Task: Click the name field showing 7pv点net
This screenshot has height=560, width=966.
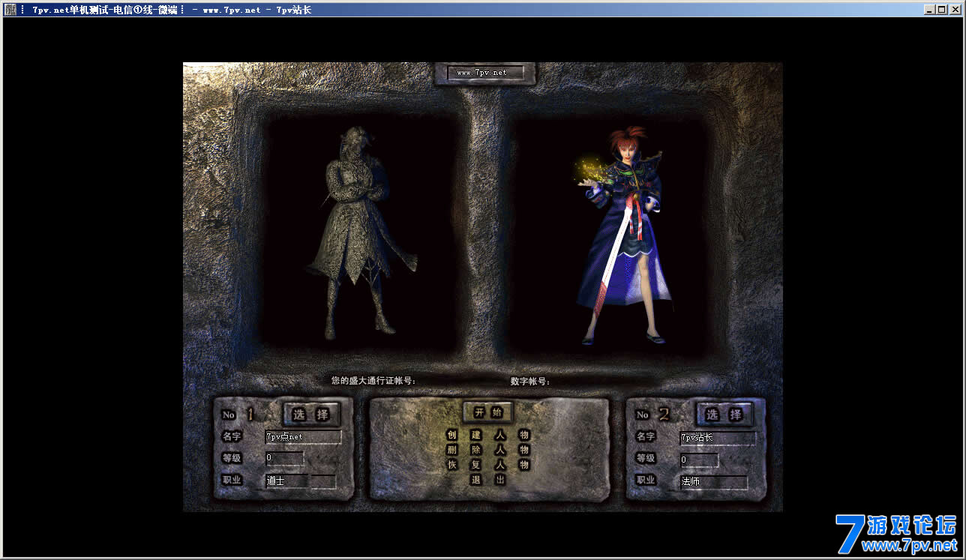Action: (x=303, y=436)
